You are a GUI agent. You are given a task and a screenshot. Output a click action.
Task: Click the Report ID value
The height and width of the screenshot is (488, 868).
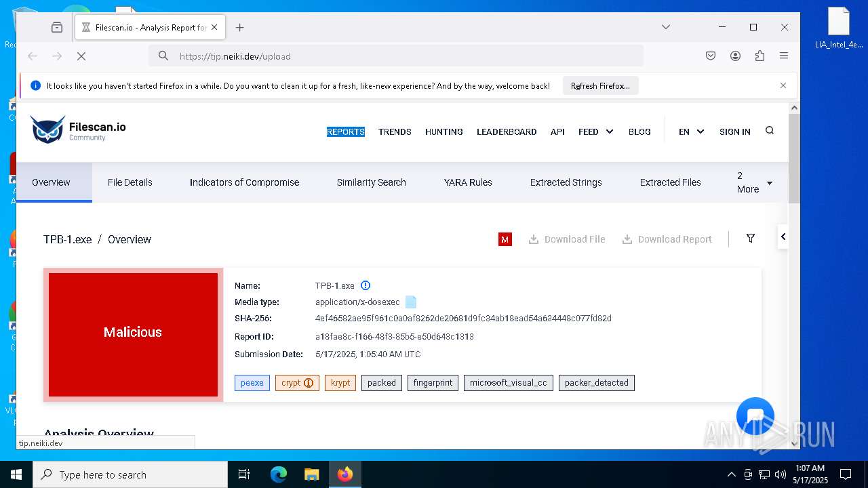[395, 337]
